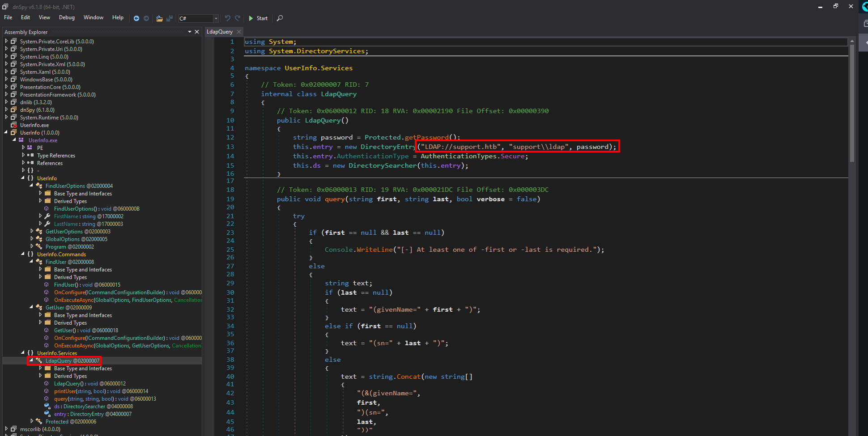
Task: Expand the Protected class node
Action: click(x=31, y=421)
